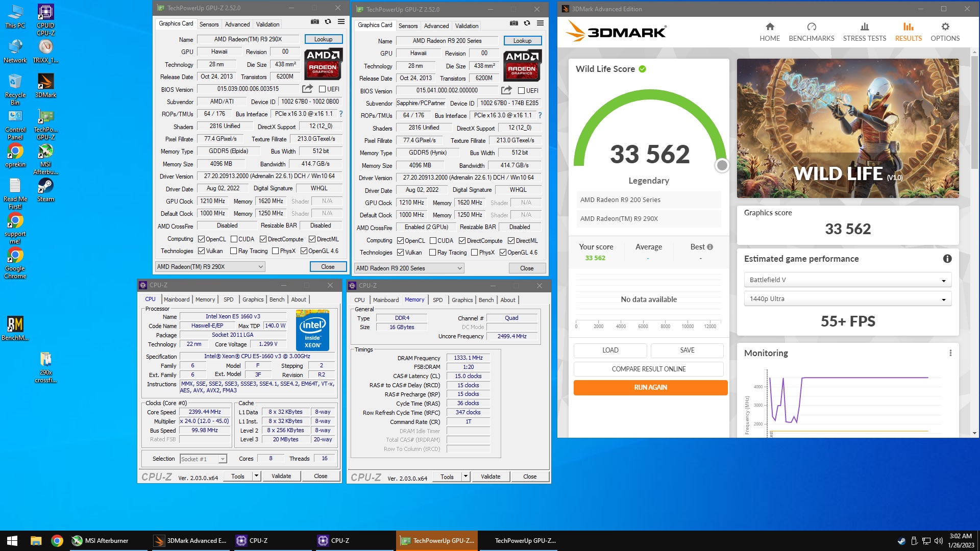The image size is (980, 551).
Task: Open SPD tab in right CPU-Z
Action: point(438,300)
